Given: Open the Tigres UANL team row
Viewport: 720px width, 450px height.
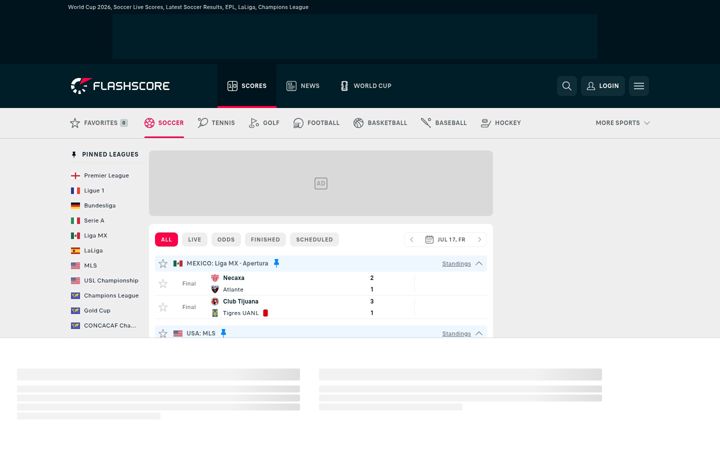Looking at the screenshot, I should (x=235, y=313).
